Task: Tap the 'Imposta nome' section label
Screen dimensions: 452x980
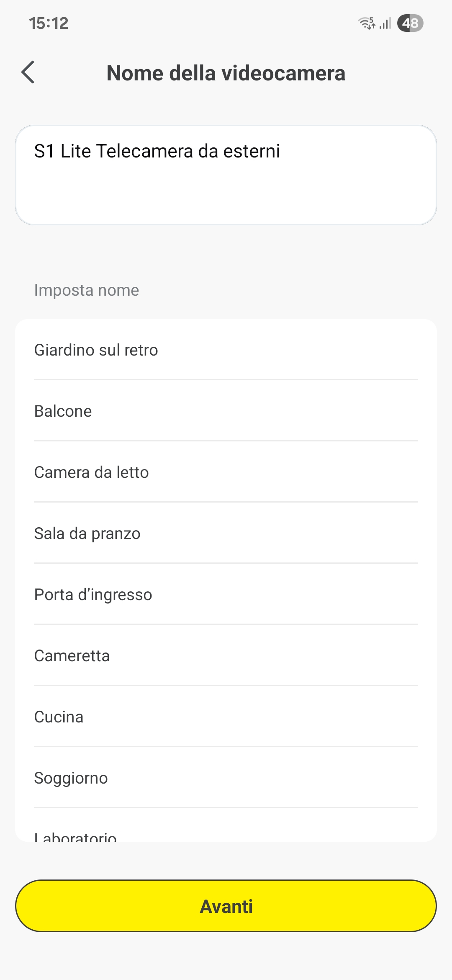Action: tap(87, 290)
